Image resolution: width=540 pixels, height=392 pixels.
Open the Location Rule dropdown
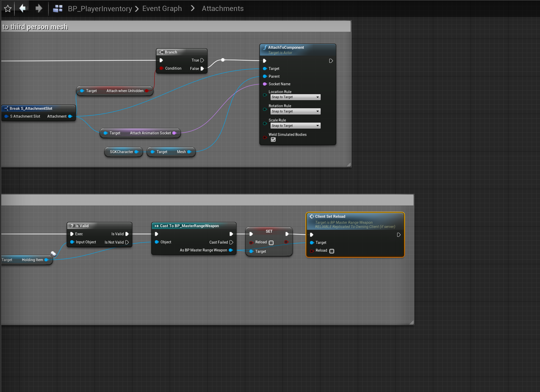(295, 97)
